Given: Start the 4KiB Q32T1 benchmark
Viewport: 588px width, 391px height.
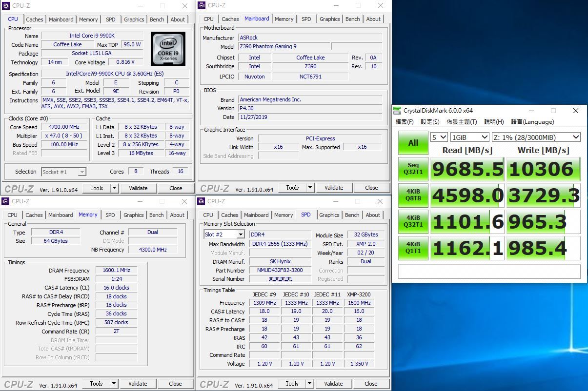Looking at the screenshot, I should [413, 222].
